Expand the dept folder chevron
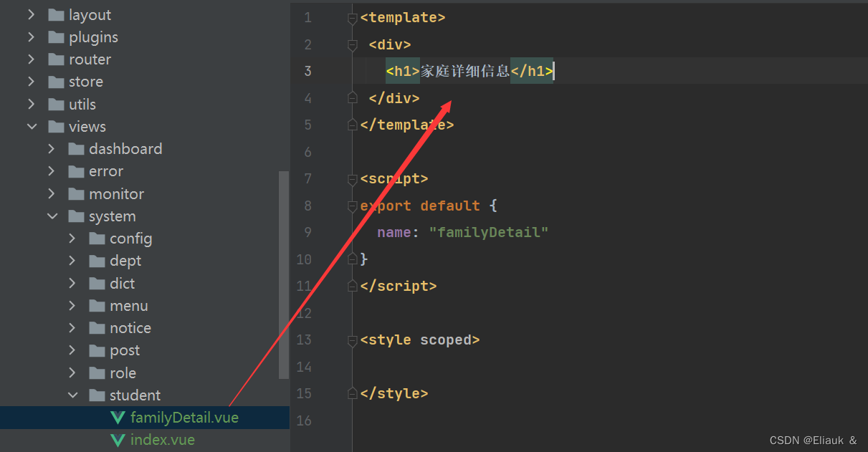The width and height of the screenshot is (868, 452). (x=72, y=261)
